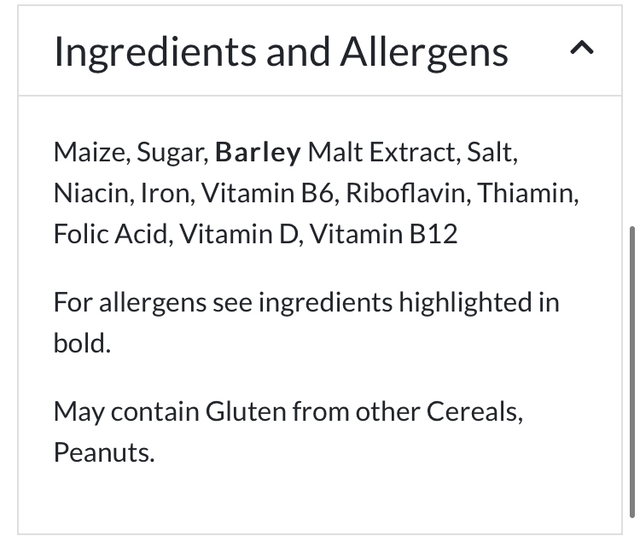Image resolution: width=640 pixels, height=548 pixels.
Task: Click the Vitamin B12 text
Action: click(383, 235)
